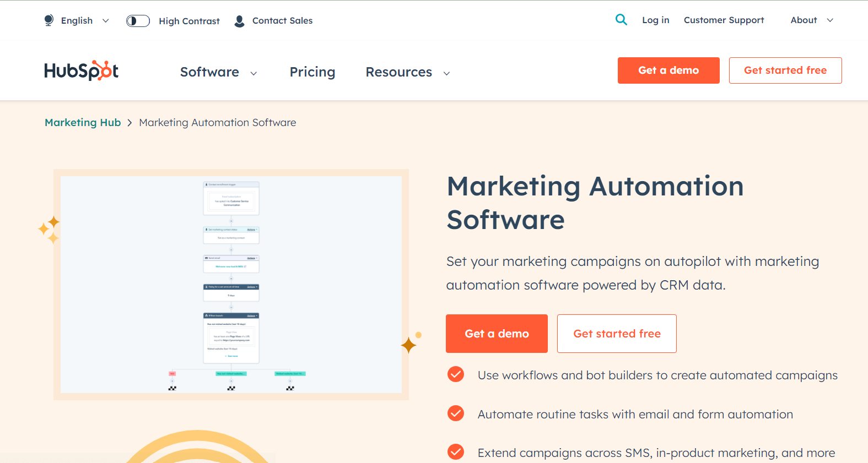Image resolution: width=868 pixels, height=463 pixels.
Task: Expand the Resources navigation menu
Action: [407, 72]
